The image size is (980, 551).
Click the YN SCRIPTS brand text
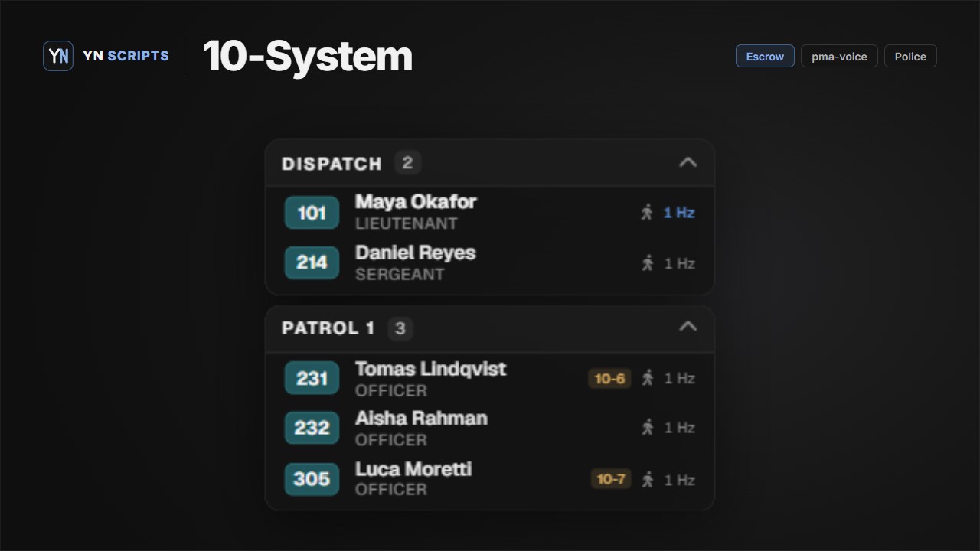pyautogui.click(x=126, y=56)
